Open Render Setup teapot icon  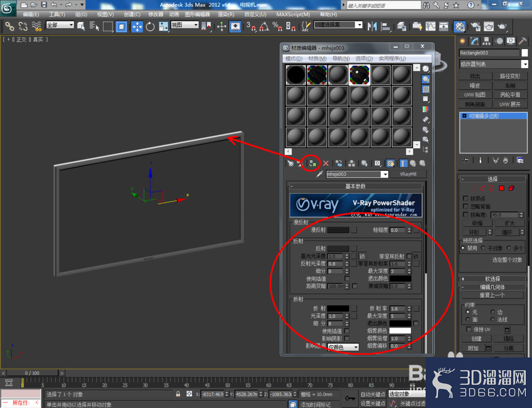click(x=475, y=27)
